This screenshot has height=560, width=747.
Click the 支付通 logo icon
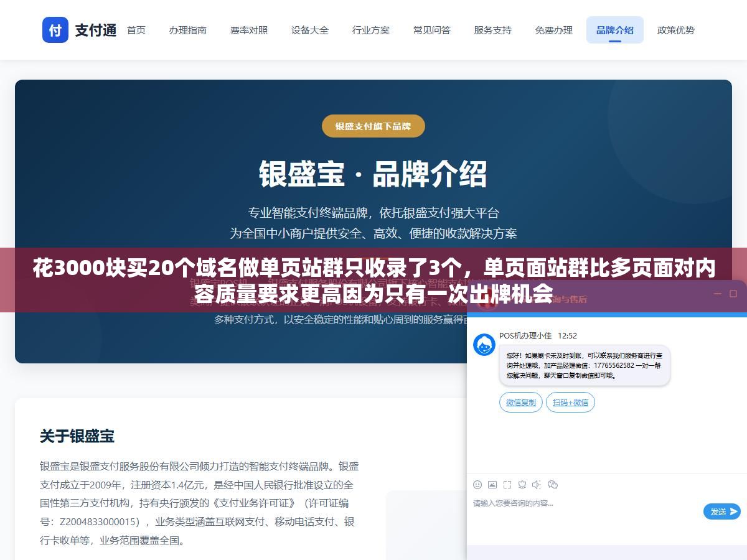pos(55,30)
